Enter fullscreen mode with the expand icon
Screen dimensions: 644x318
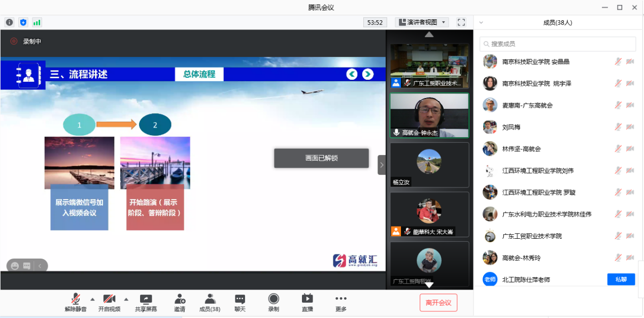461,22
